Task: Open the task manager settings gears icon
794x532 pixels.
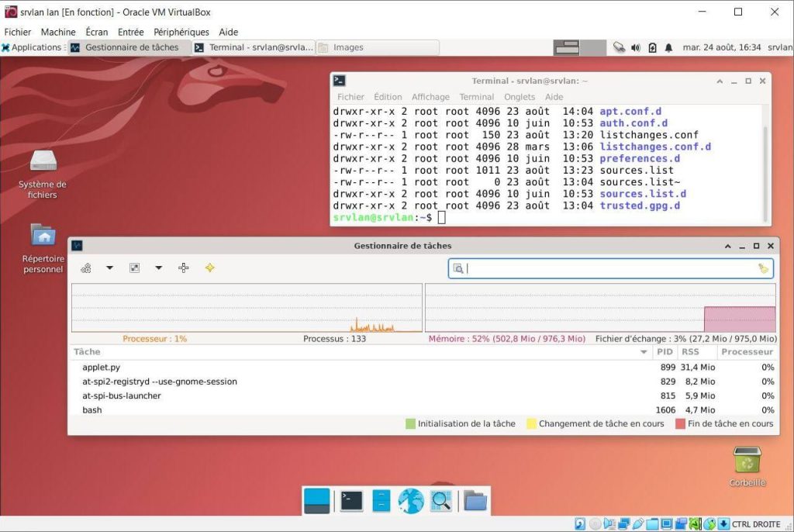Action: (86, 268)
